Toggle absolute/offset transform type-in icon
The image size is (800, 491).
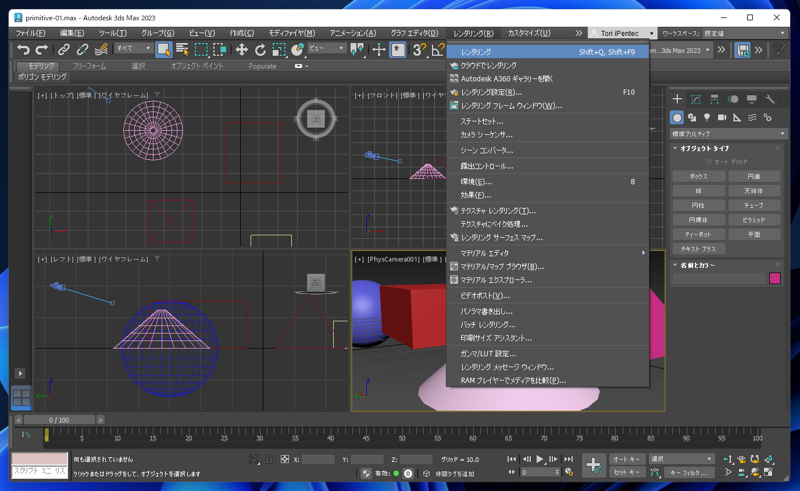click(x=285, y=459)
